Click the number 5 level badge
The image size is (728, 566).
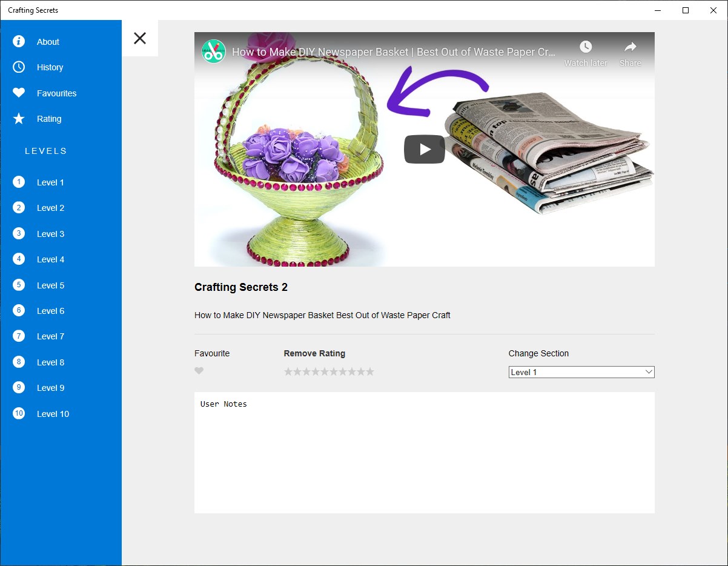tap(19, 285)
